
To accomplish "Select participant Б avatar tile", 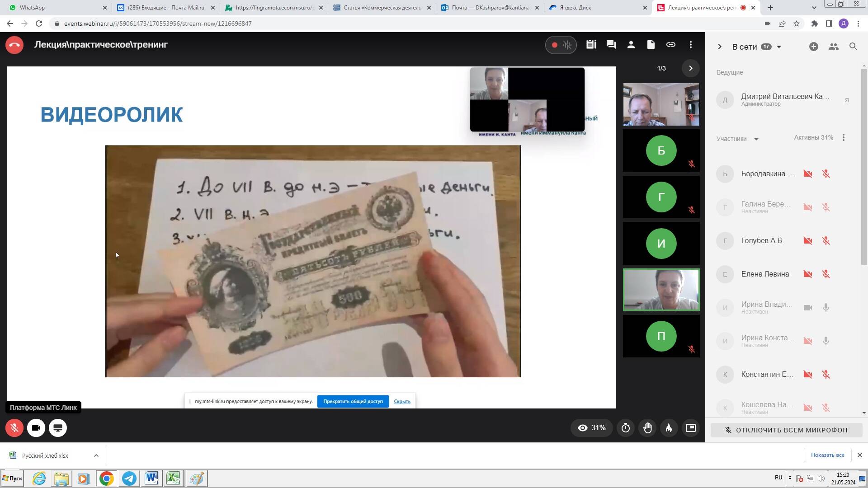I will (661, 150).
